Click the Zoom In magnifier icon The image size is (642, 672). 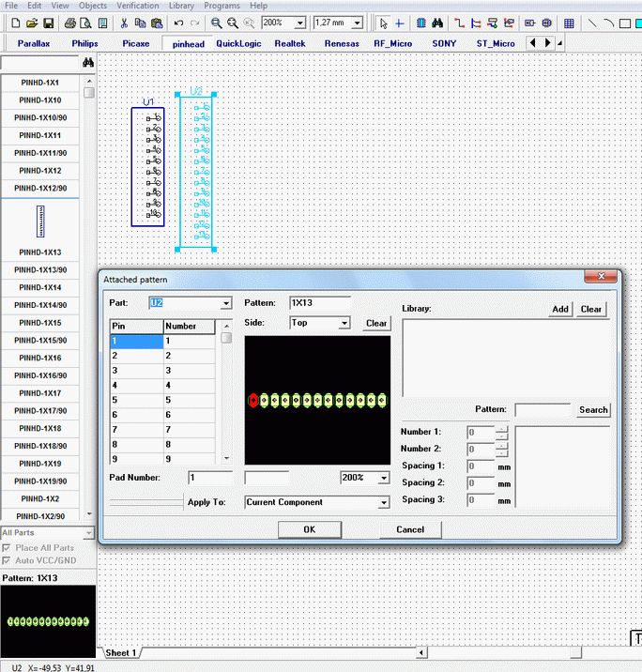point(217,23)
